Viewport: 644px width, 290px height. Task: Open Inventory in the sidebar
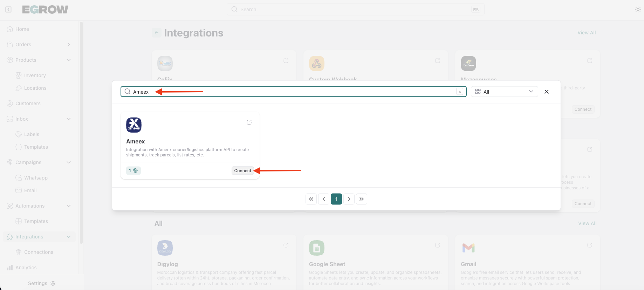(x=35, y=75)
